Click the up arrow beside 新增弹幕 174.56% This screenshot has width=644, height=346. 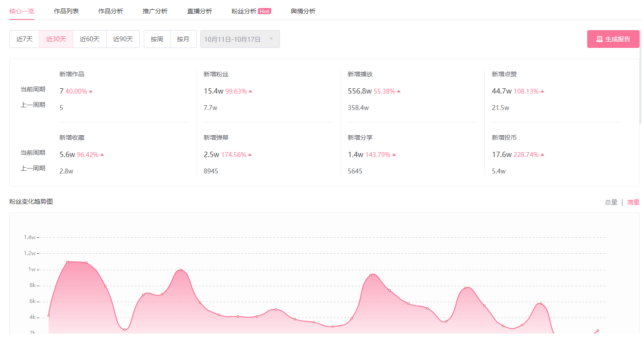250,155
